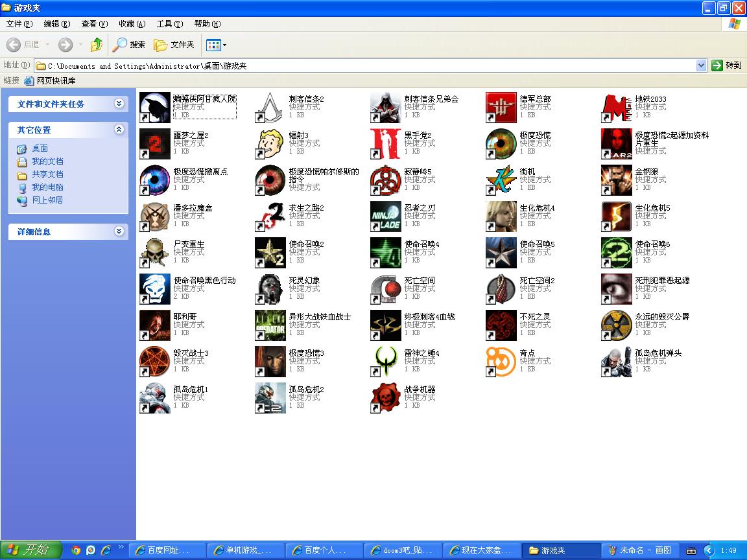Open the address bar dropdown arrow
The width and height of the screenshot is (747, 560).
pos(701,65)
